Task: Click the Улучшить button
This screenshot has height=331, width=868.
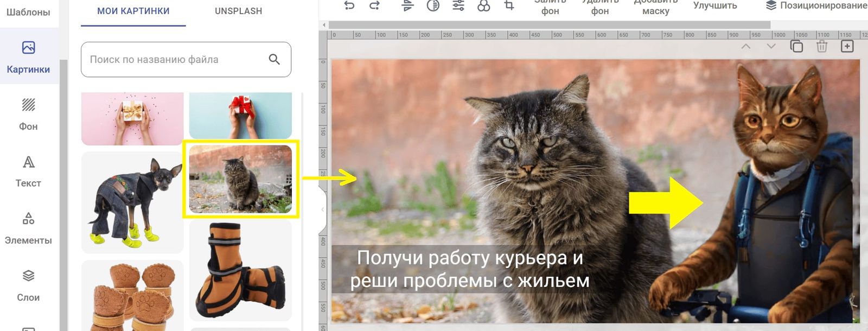Action: 715,5
